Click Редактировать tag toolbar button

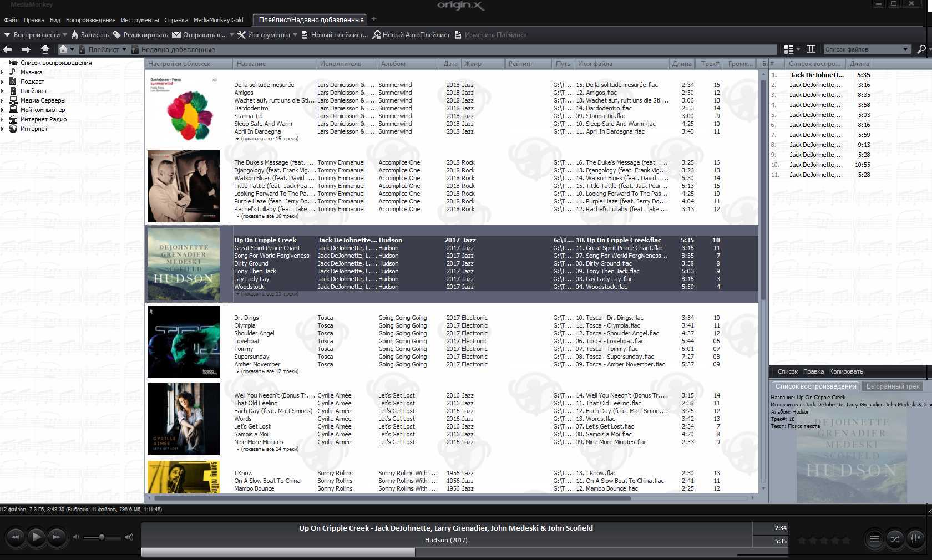[140, 34]
